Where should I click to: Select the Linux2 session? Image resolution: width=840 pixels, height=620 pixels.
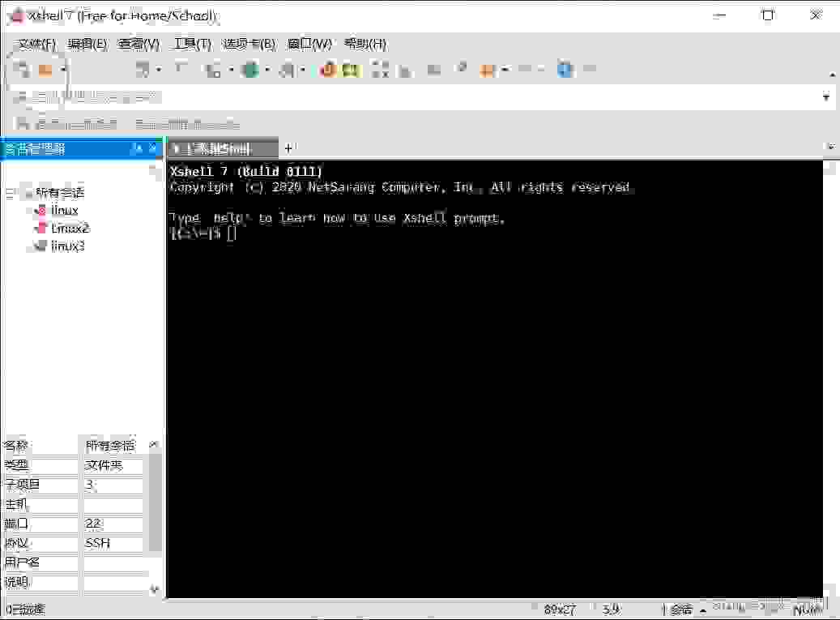click(70, 229)
